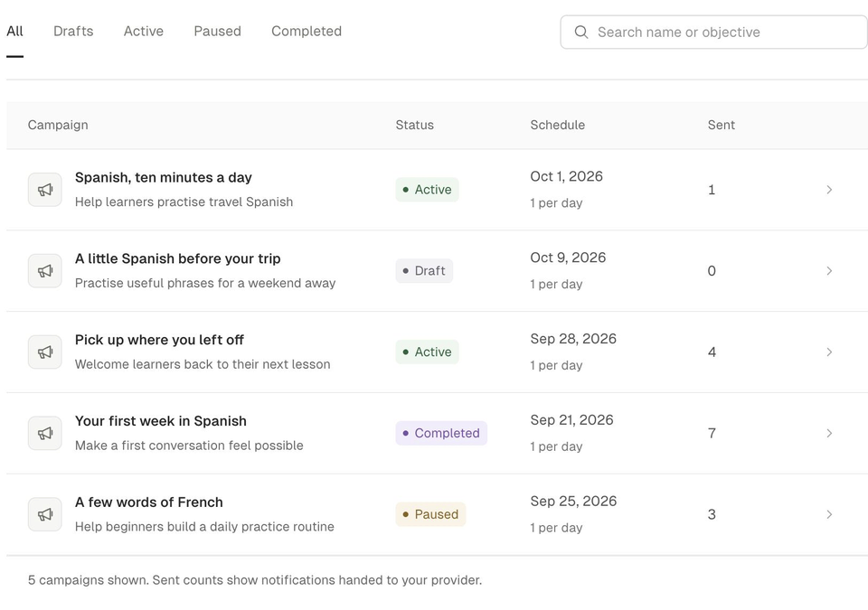868x610 pixels.
Task: Click sent count 4 for Pick up where you left off
Action: [712, 352]
